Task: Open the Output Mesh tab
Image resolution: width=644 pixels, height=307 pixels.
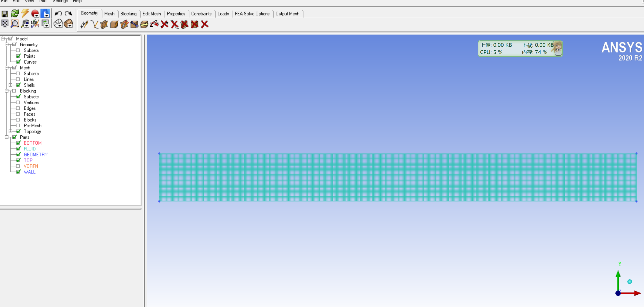Action: tap(287, 14)
